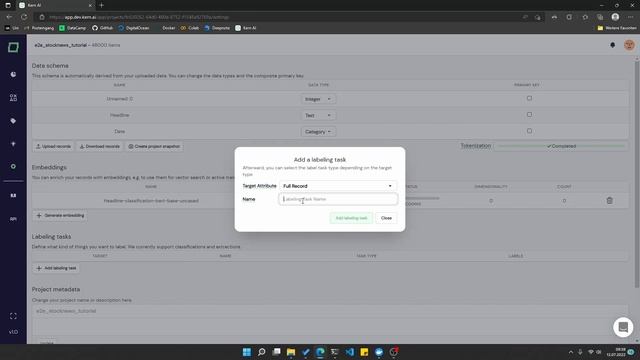Open the heuristics lightbulb sidebar icon
640x360 pixels.
[x=13, y=144]
